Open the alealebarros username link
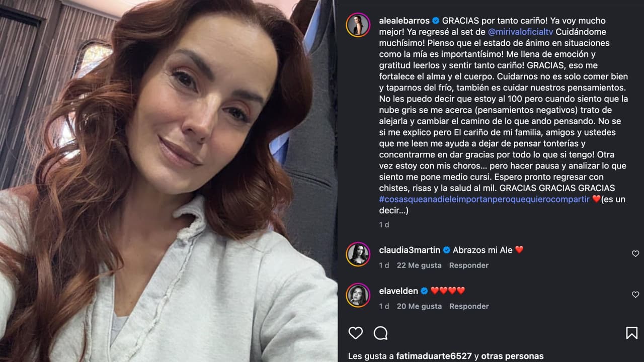Viewport: 644px width, 362px height. click(x=404, y=21)
